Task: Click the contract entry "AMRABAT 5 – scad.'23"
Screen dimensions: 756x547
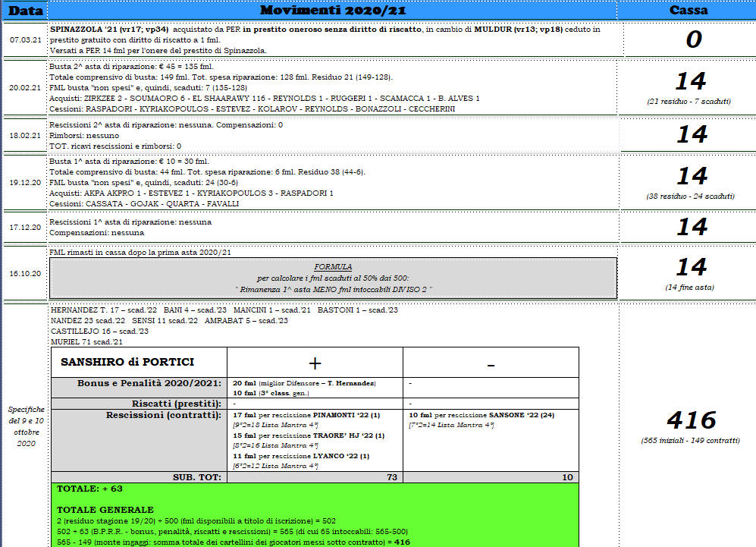Action: [x=246, y=321]
